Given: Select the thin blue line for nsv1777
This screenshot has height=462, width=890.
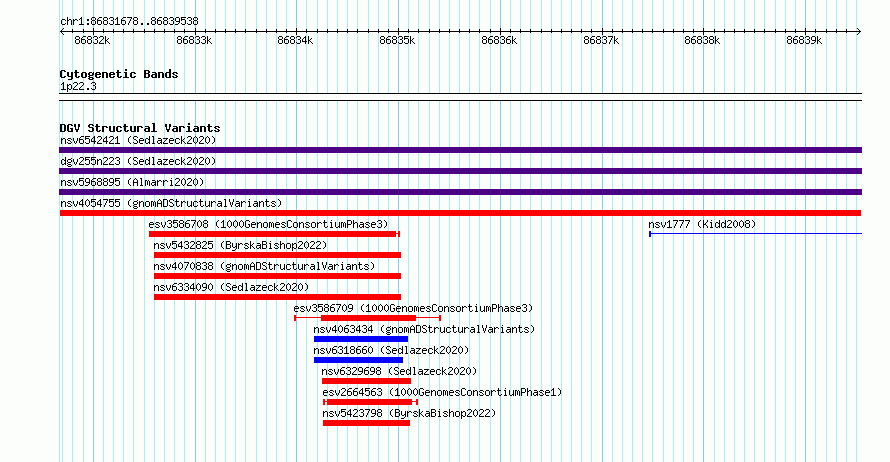Looking at the screenshot, I should (755, 234).
